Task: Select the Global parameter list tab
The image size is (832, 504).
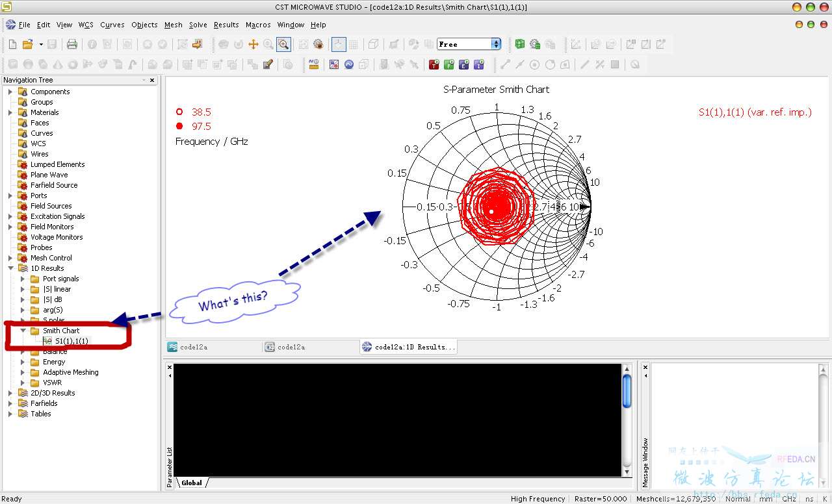Action: coord(192,483)
